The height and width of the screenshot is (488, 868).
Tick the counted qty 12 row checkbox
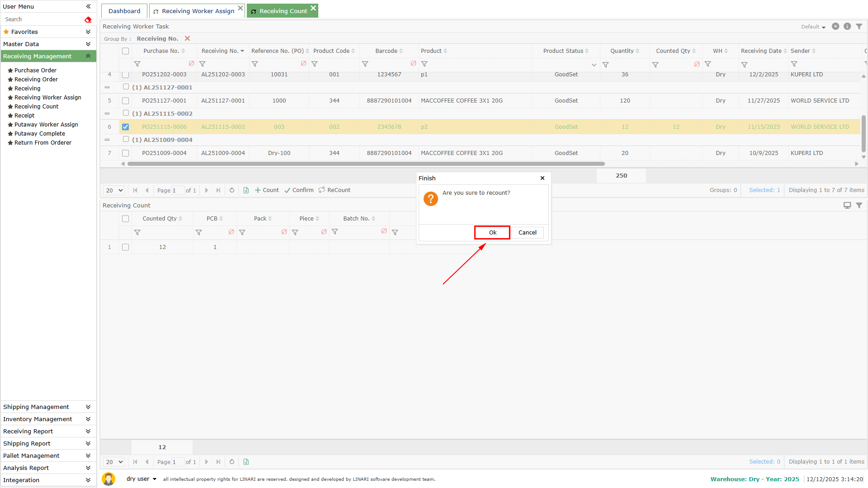(x=126, y=247)
